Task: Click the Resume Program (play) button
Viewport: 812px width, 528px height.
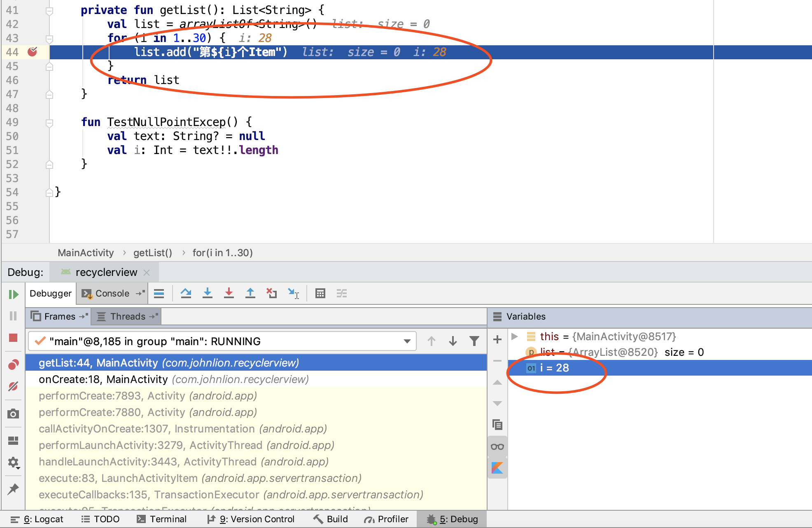Action: coord(13,293)
